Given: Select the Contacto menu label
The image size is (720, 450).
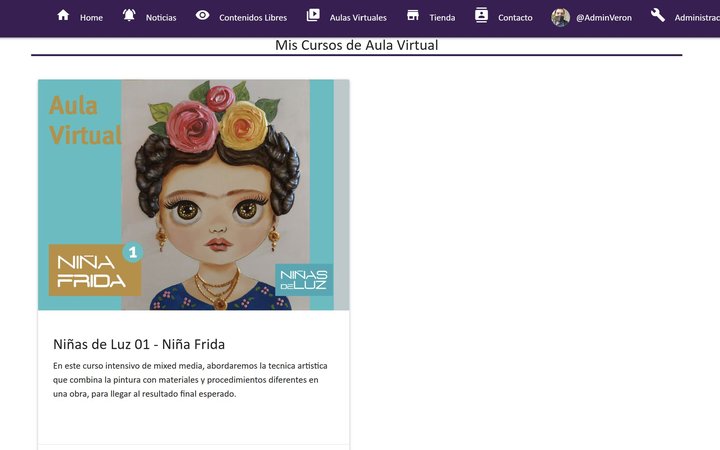Looking at the screenshot, I should [515, 18].
